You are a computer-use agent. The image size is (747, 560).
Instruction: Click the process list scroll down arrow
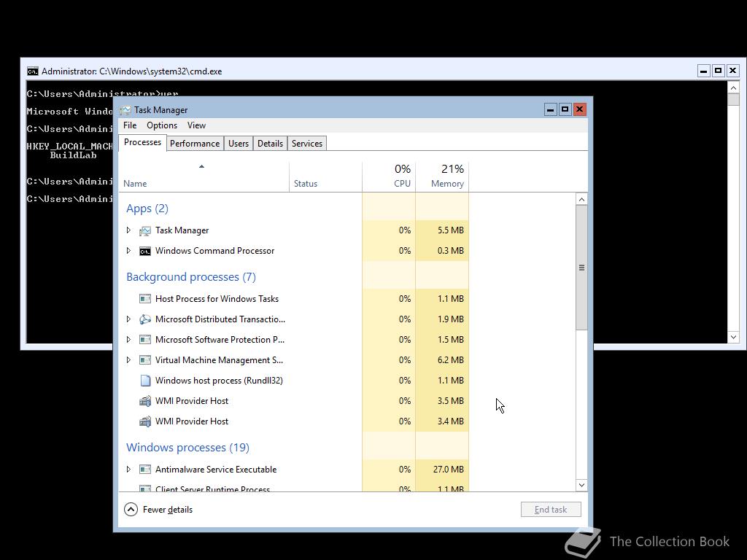click(581, 485)
